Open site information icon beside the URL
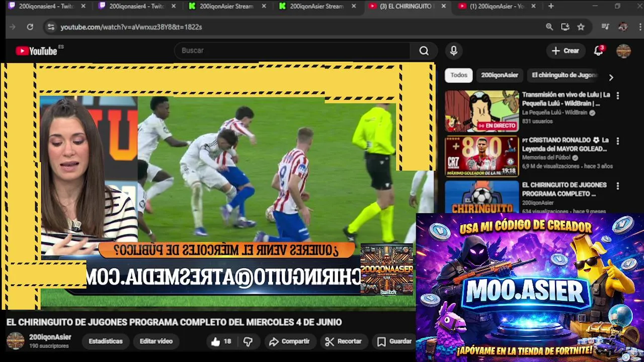The width and height of the screenshot is (644, 362). click(x=50, y=27)
